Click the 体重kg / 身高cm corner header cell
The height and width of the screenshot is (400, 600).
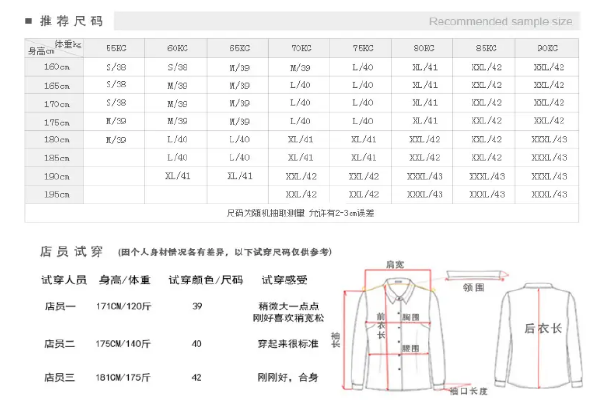(54, 48)
